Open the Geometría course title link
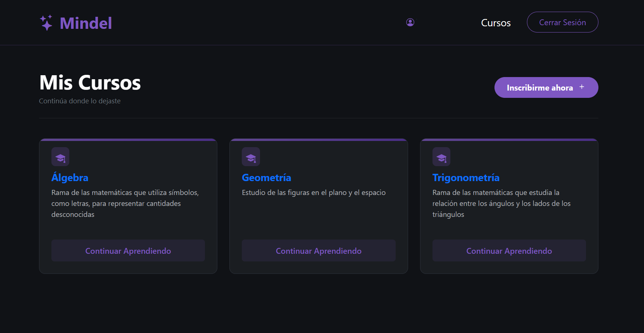 click(x=266, y=177)
